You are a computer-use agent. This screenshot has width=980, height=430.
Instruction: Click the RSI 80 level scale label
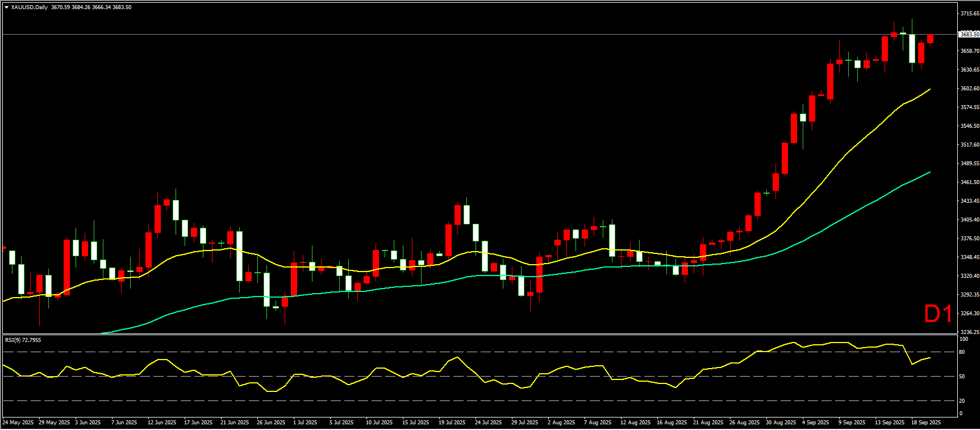click(962, 352)
